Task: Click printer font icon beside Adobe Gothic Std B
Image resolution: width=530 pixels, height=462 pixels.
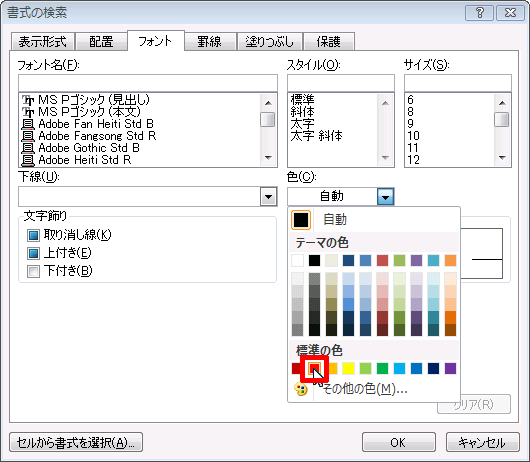Action: pyautogui.click(x=28, y=148)
